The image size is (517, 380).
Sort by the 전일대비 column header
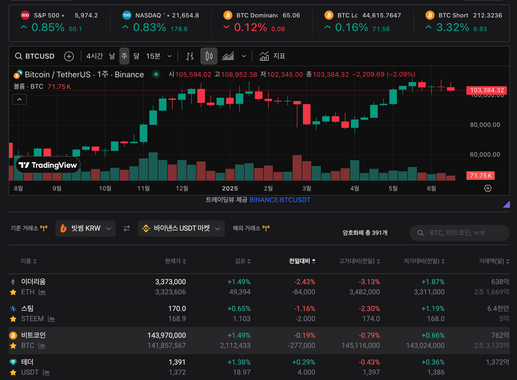[x=302, y=261]
